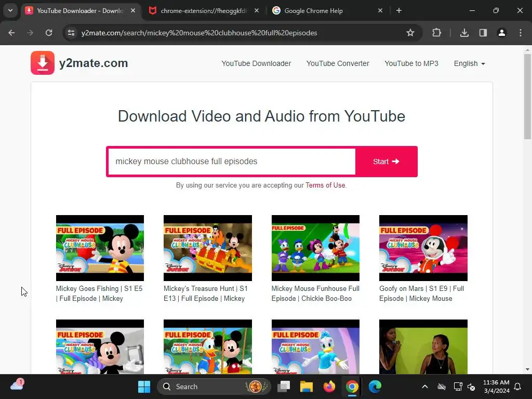Click Mickey Goes Fishing S1 E5 title
This screenshot has height=399, width=532.
99,294
